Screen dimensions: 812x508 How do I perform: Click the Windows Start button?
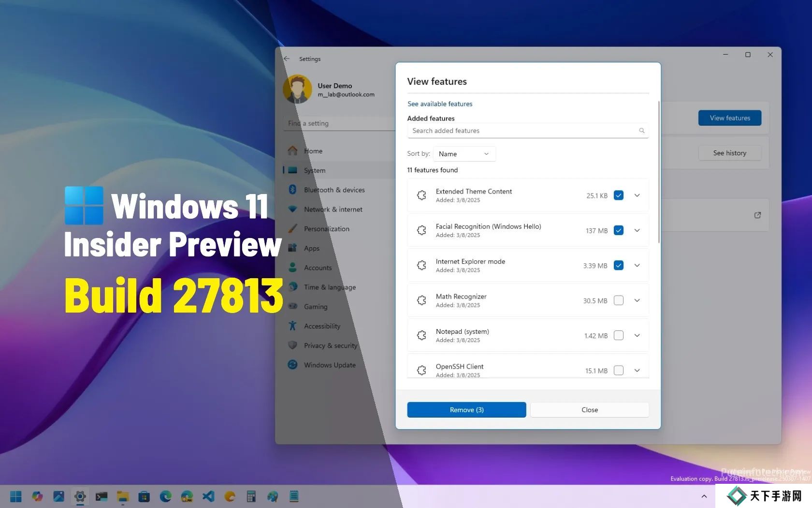(x=16, y=496)
